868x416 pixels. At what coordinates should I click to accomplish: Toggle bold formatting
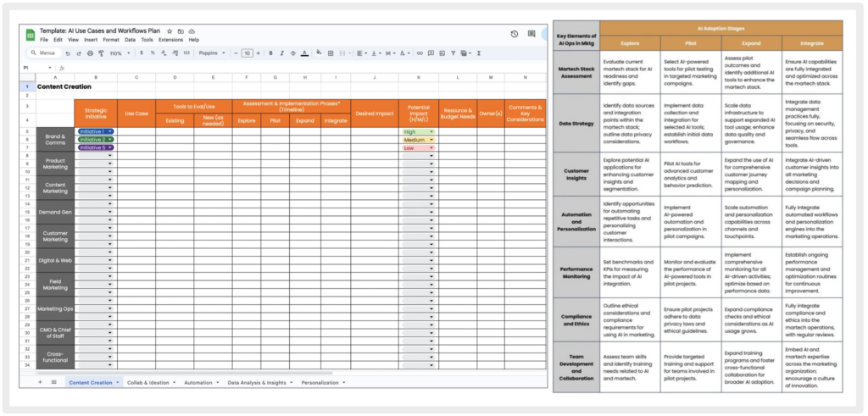point(270,53)
